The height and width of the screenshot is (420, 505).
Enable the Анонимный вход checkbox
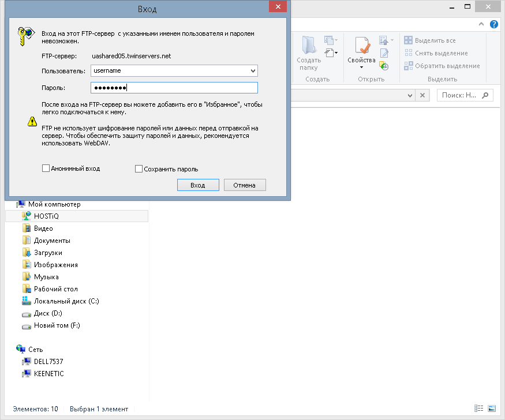point(46,168)
